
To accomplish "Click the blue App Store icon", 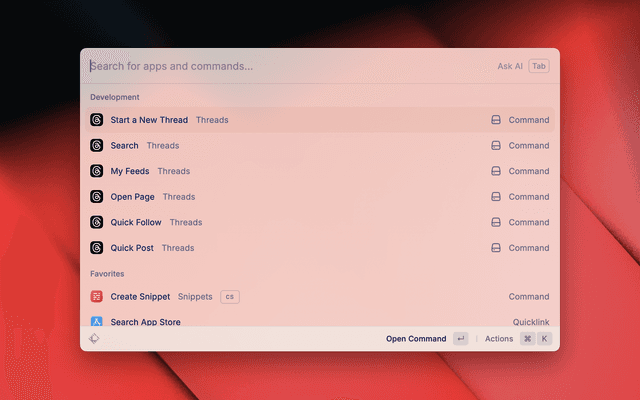I will tap(97, 321).
